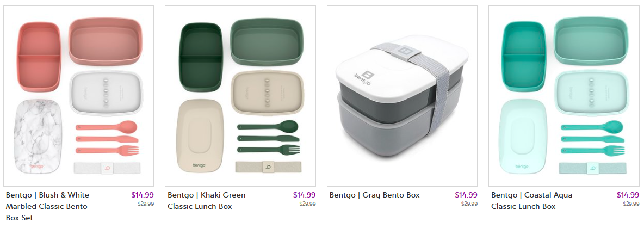
Task: Click the $14.99 price of the Khaki Green box
Action: coord(305,195)
